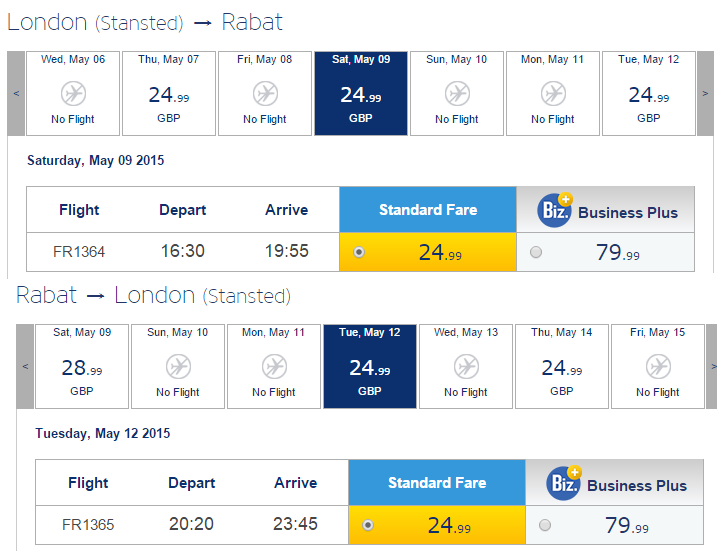Click Biz Plus logo in outbound fare header
This screenshot has width=717, height=551.
pyautogui.click(x=555, y=210)
